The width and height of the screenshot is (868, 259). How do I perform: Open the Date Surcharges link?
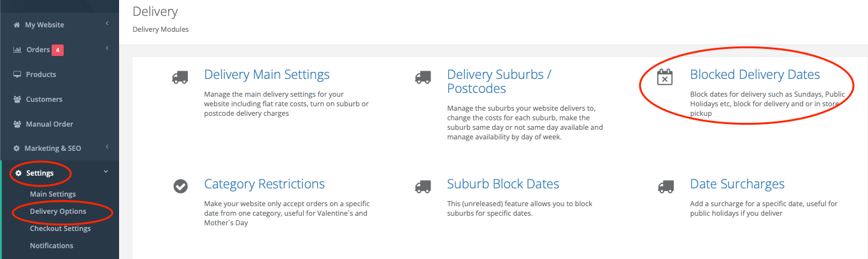pyautogui.click(x=737, y=184)
